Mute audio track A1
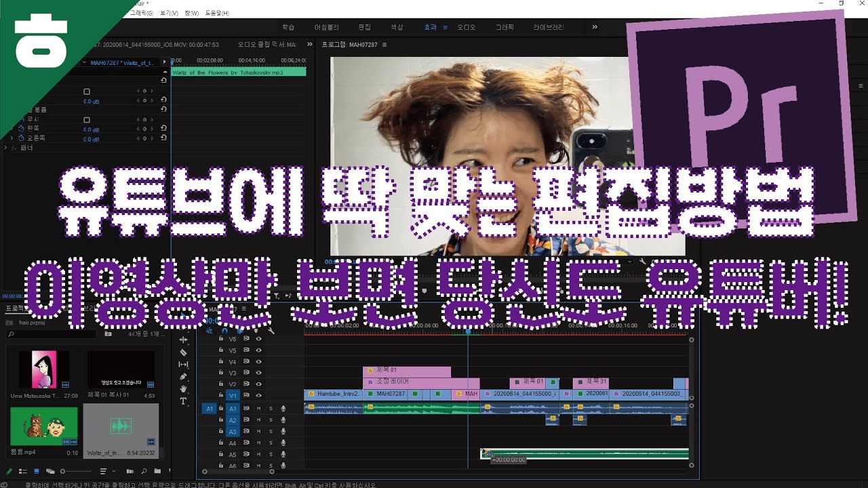Viewport: 868px width, 488px height. coord(258,409)
